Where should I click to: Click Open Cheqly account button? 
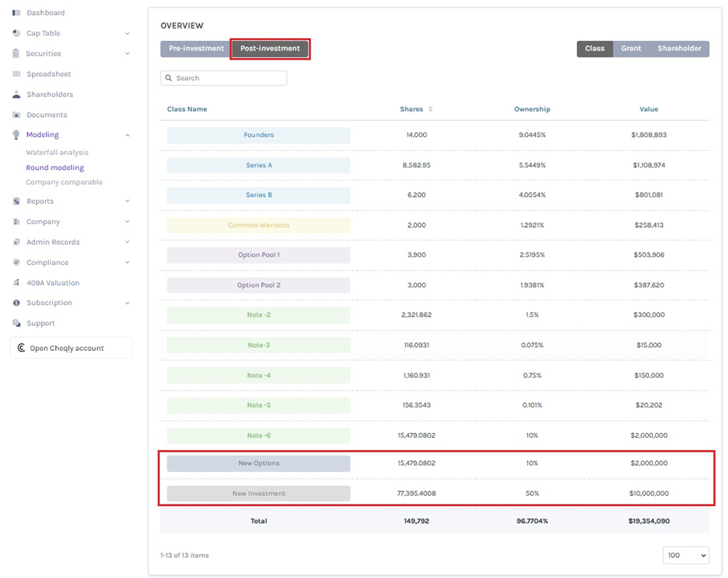(71, 348)
